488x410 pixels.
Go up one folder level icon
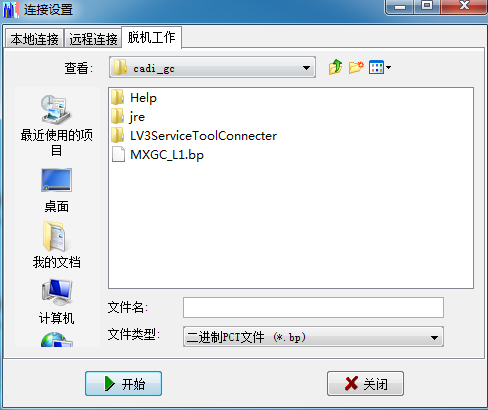click(335, 67)
